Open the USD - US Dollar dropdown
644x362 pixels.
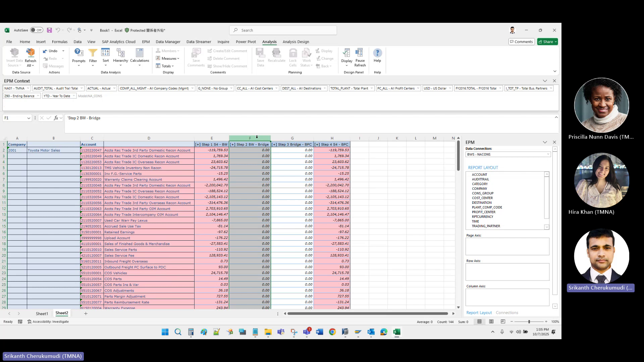[449, 88]
